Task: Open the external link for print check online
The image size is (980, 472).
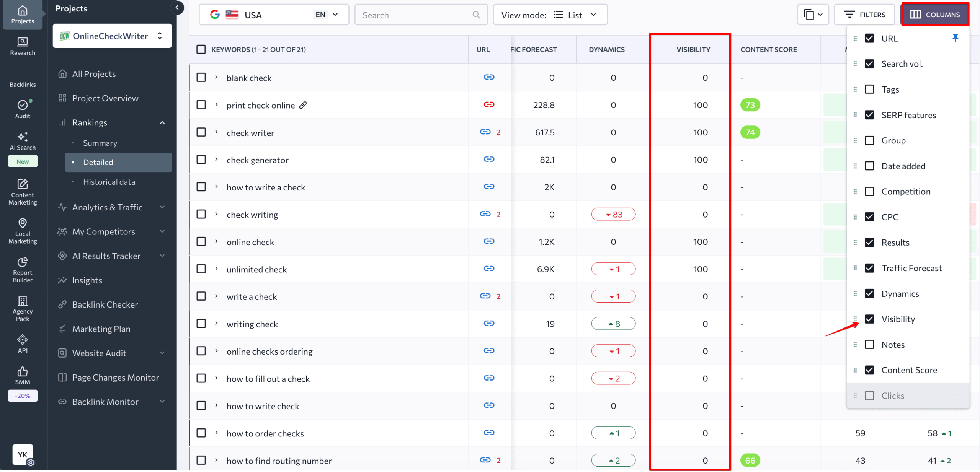Action: tap(303, 105)
